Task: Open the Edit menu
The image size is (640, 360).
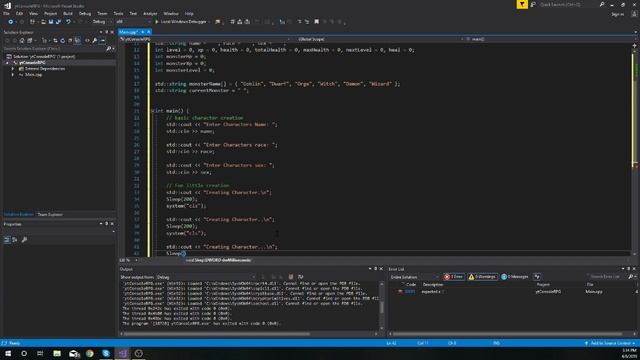Action: coord(19,13)
